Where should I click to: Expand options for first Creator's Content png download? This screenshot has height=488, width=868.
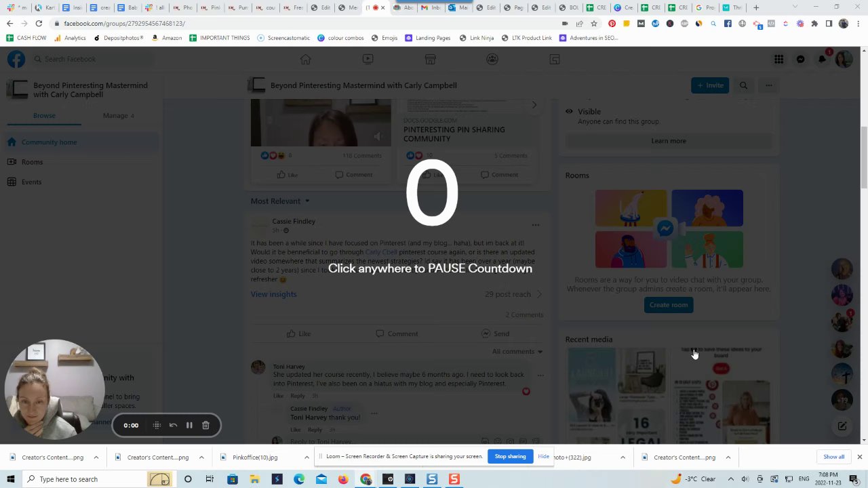pyautogui.click(x=96, y=457)
